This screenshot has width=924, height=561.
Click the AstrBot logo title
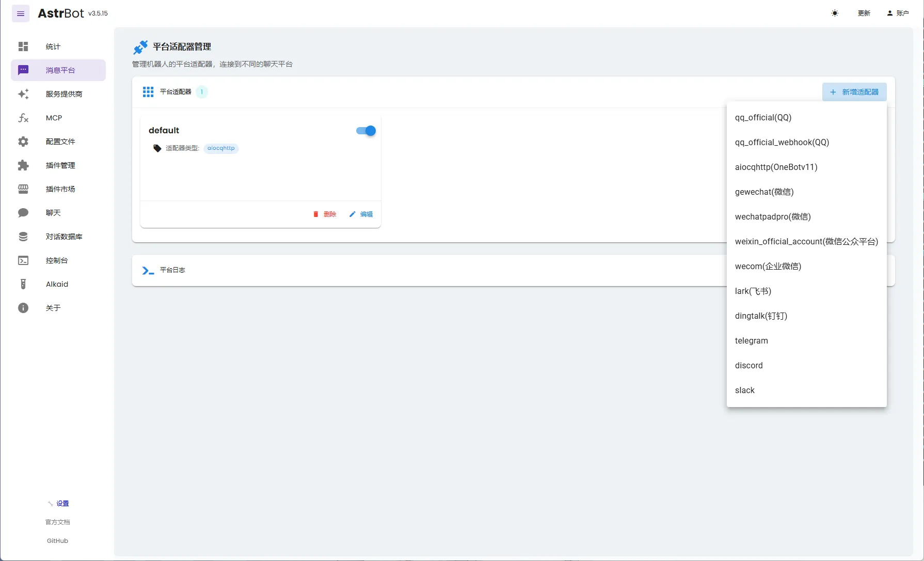click(x=61, y=13)
